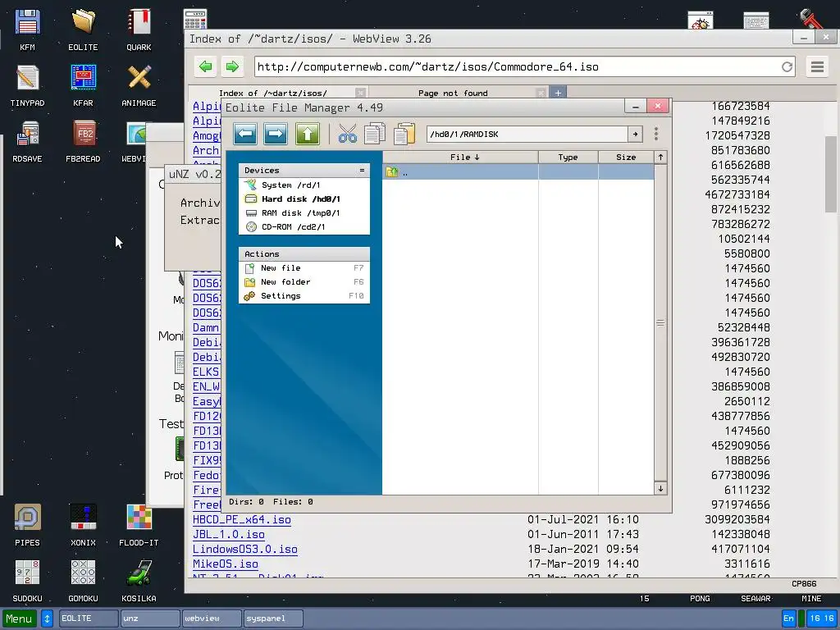This screenshot has width=840, height=630.
Task: Switch to unz taskbar item
Action: pos(150,619)
